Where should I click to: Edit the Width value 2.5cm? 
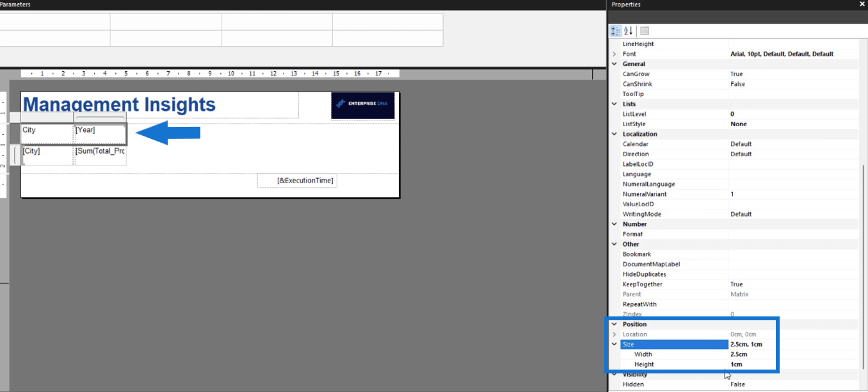[x=794, y=354]
